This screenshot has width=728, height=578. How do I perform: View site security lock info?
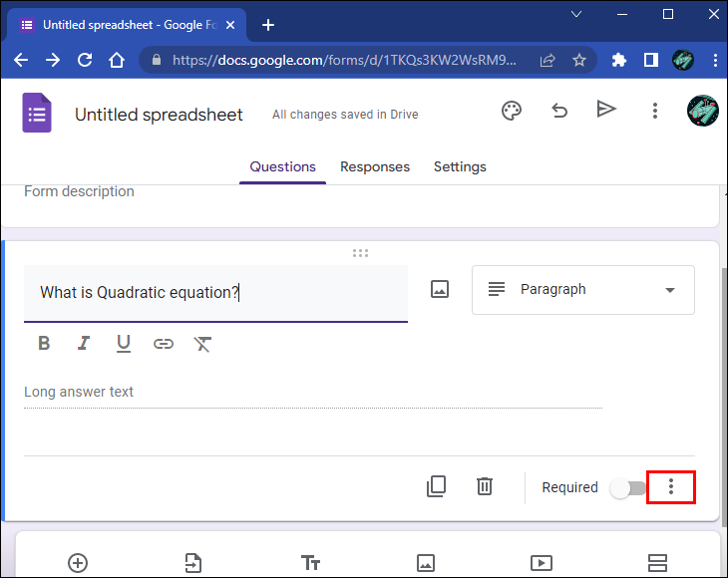click(x=157, y=60)
